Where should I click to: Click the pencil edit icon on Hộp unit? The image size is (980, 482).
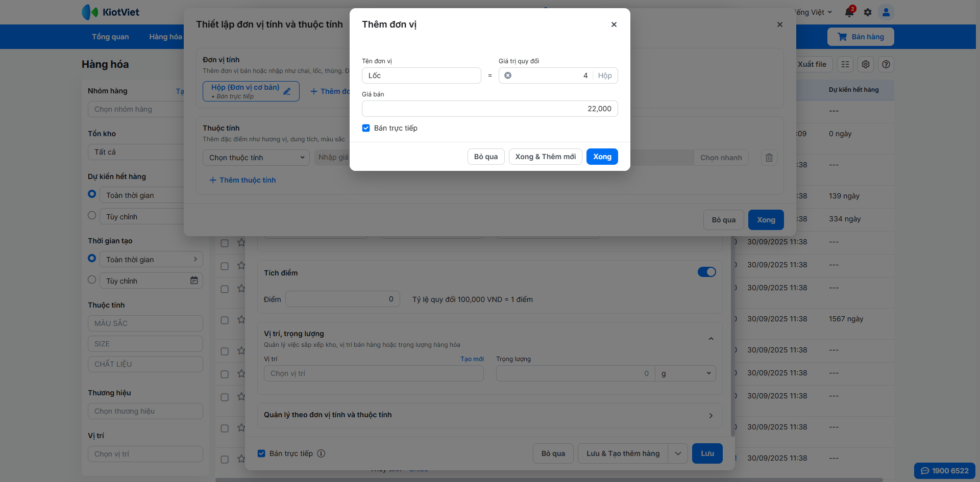pyautogui.click(x=287, y=91)
